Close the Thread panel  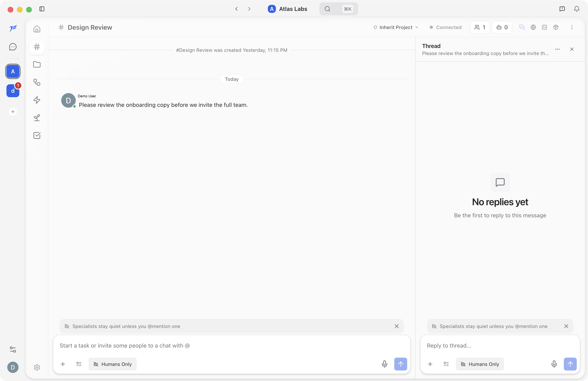pos(572,49)
